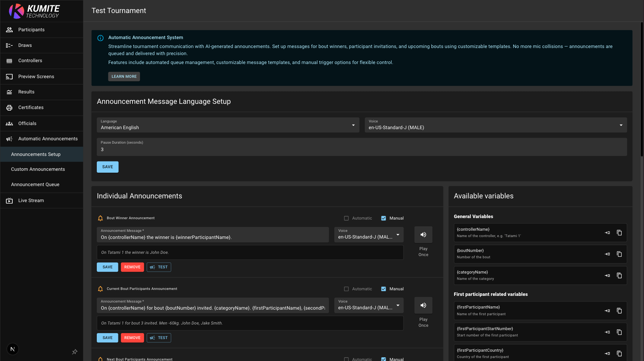Insert the {firstParticipantName} variable
Viewport: 644px width, 361px height.
coord(607,311)
